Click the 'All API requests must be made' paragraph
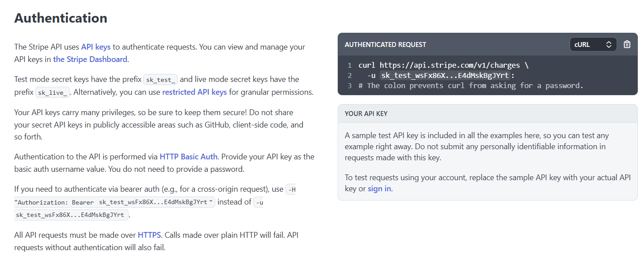The height and width of the screenshot is (259, 644). [x=156, y=241]
